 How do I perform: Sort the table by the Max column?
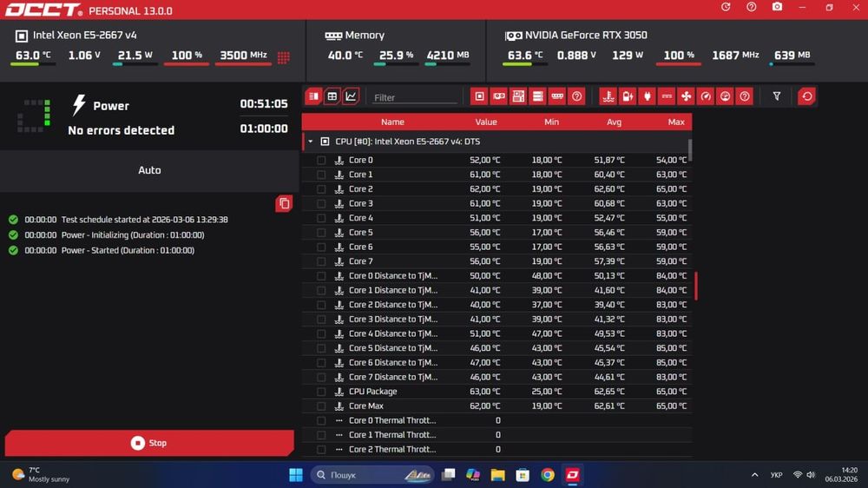tap(676, 122)
